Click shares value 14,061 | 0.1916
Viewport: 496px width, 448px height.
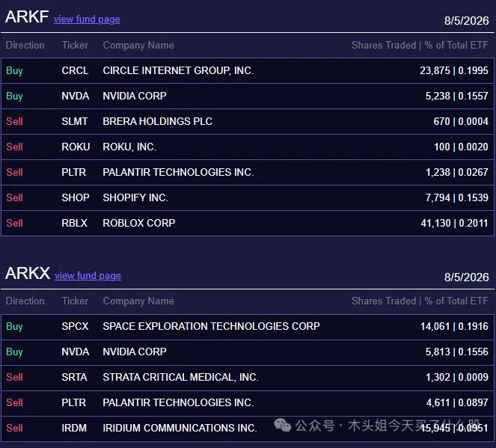pos(454,326)
